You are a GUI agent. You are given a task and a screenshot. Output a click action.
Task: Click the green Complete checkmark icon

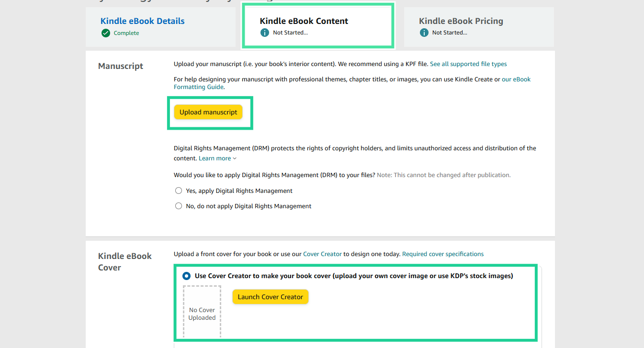pyautogui.click(x=105, y=33)
